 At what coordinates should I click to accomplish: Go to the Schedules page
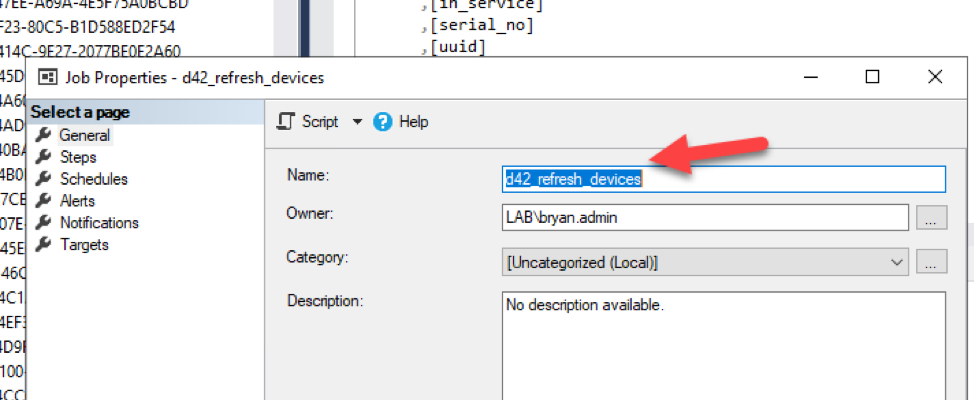pos(93,179)
